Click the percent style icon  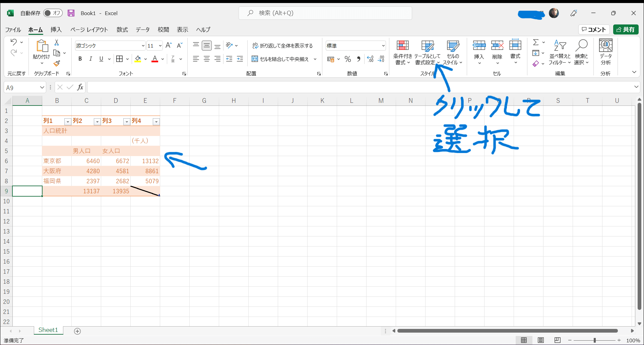click(x=348, y=59)
